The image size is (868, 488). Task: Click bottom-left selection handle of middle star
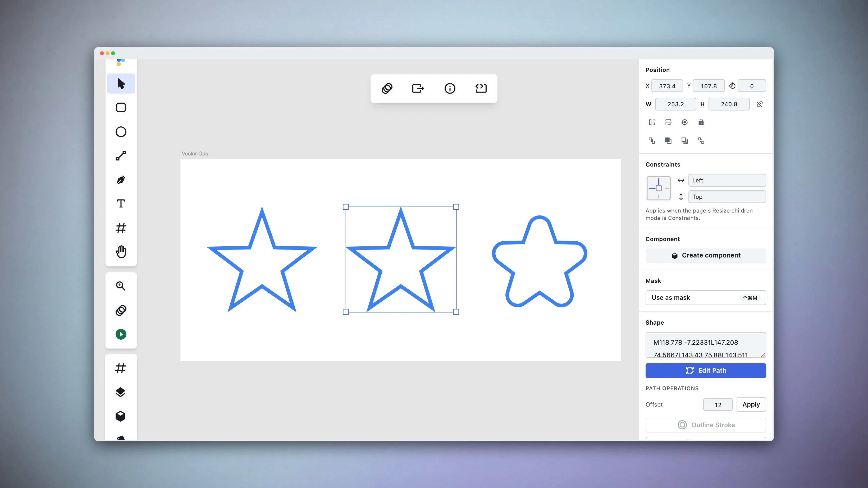(346, 312)
